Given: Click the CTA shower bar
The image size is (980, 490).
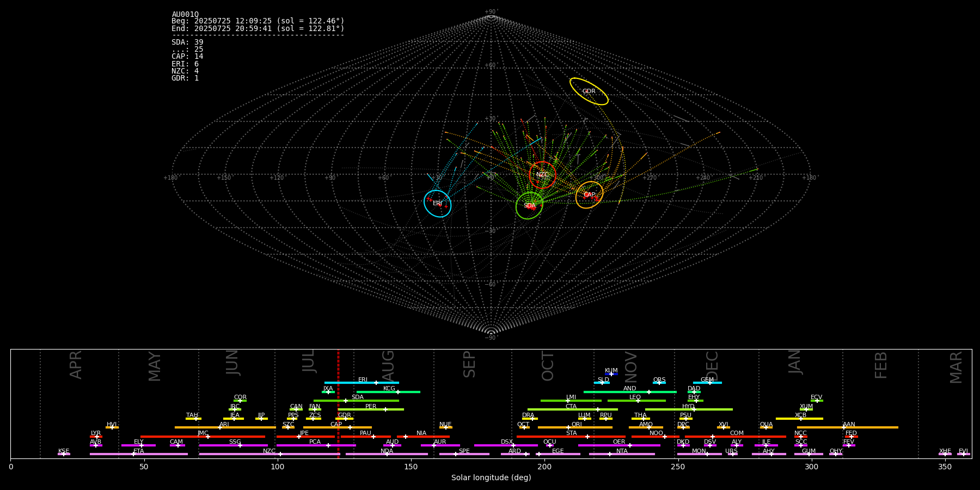Looking at the screenshot, I should point(573,409).
